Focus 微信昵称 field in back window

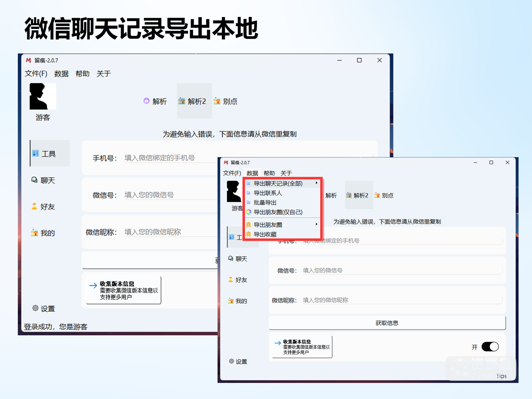[x=171, y=232]
